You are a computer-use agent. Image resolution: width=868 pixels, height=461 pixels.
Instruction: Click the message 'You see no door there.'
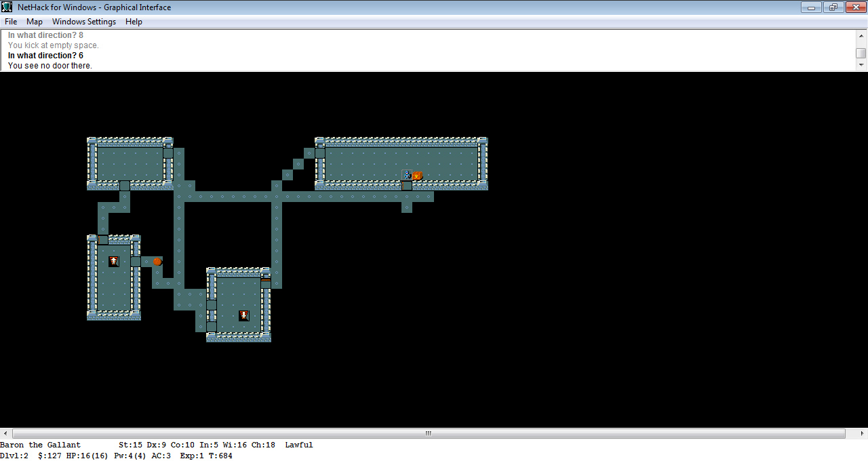[50, 66]
